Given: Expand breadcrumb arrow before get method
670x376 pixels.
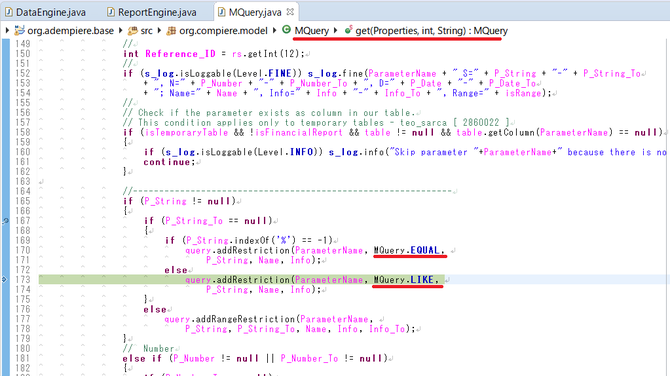Looking at the screenshot, I should coord(336,30).
